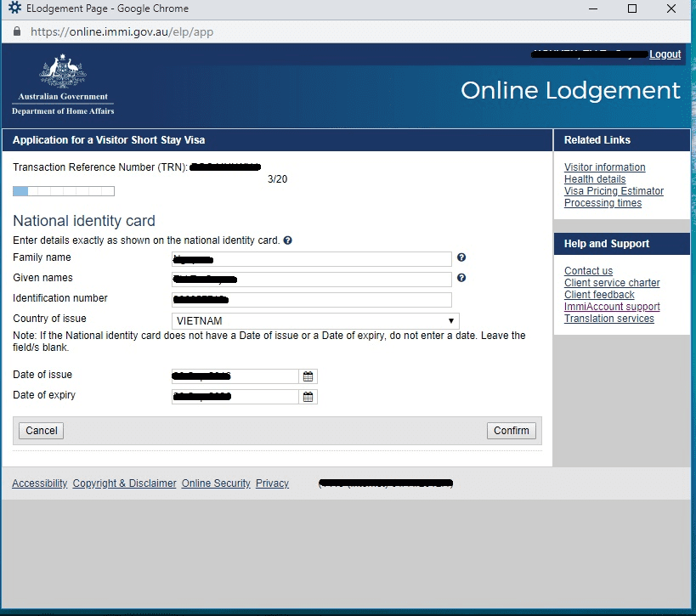
Task: Open the Date of issue calendar picker
Action: [x=308, y=376]
